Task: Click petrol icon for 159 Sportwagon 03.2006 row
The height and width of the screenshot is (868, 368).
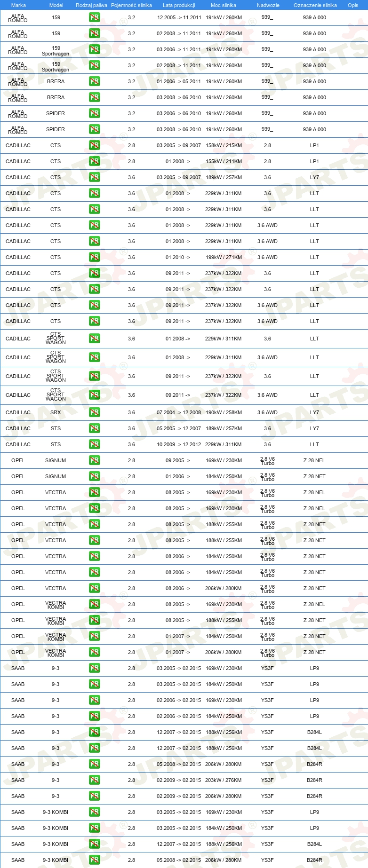Action: [x=94, y=49]
